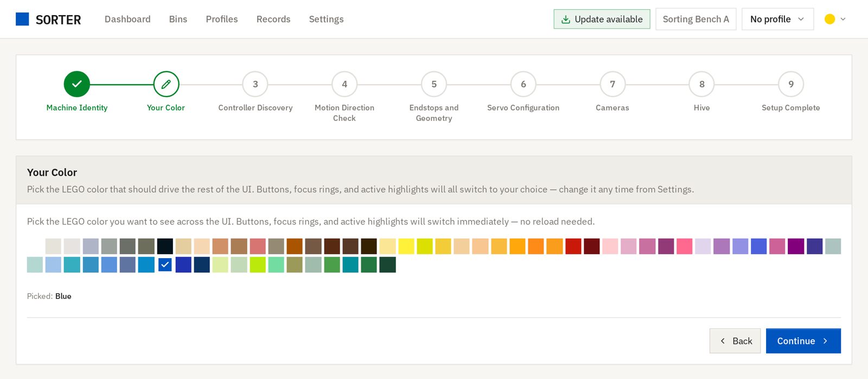Screen dimensions: 868x379
Task: Open Settings from top navigation
Action: pyautogui.click(x=326, y=19)
